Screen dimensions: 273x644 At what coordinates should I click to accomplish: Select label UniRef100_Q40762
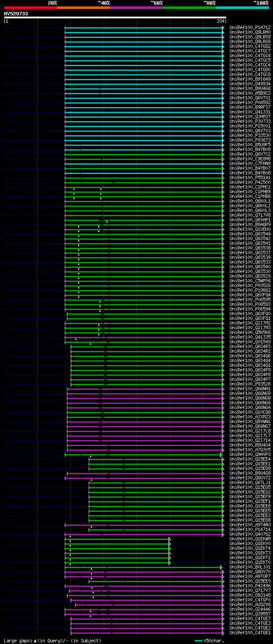250,534
